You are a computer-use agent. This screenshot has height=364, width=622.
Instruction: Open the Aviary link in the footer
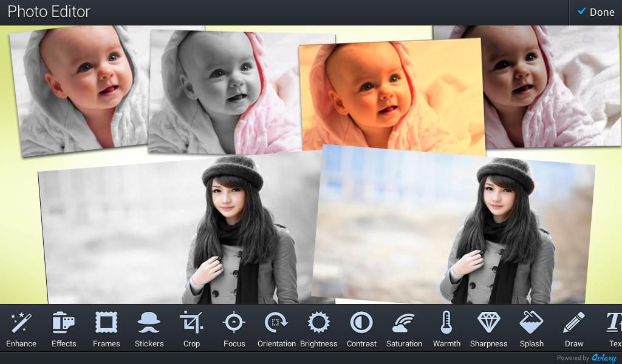[x=604, y=358]
